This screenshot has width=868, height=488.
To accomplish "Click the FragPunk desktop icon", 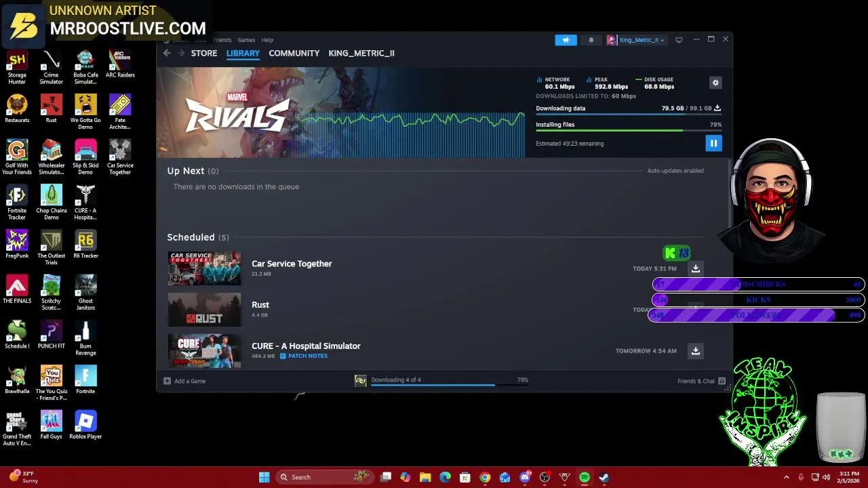I will pyautogui.click(x=17, y=245).
